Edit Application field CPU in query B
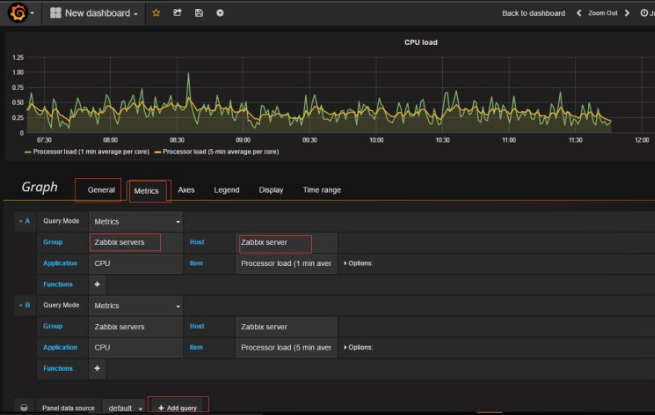Image resolution: width=655 pixels, height=415 pixels. 136,347
